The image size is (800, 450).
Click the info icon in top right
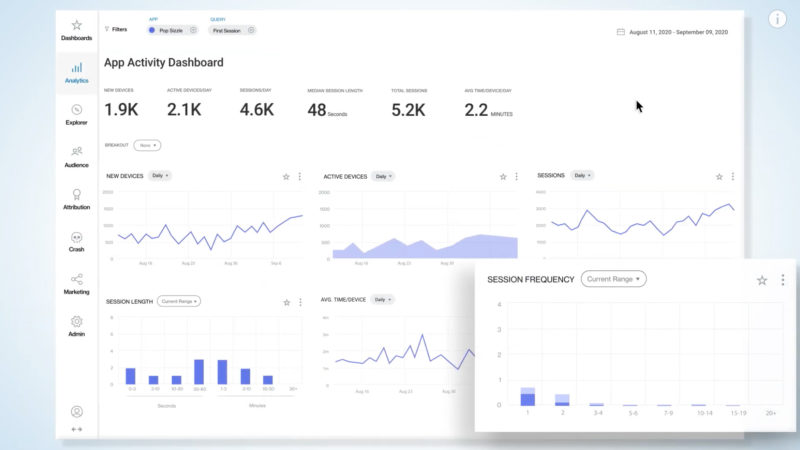point(778,19)
